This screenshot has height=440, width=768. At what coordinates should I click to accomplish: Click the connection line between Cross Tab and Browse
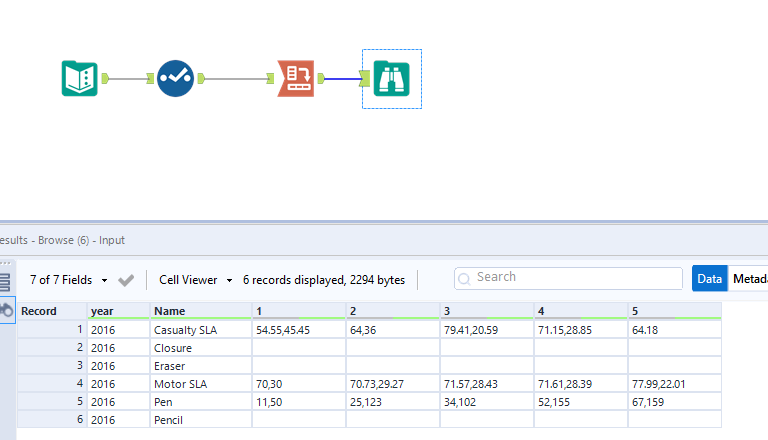pos(343,78)
